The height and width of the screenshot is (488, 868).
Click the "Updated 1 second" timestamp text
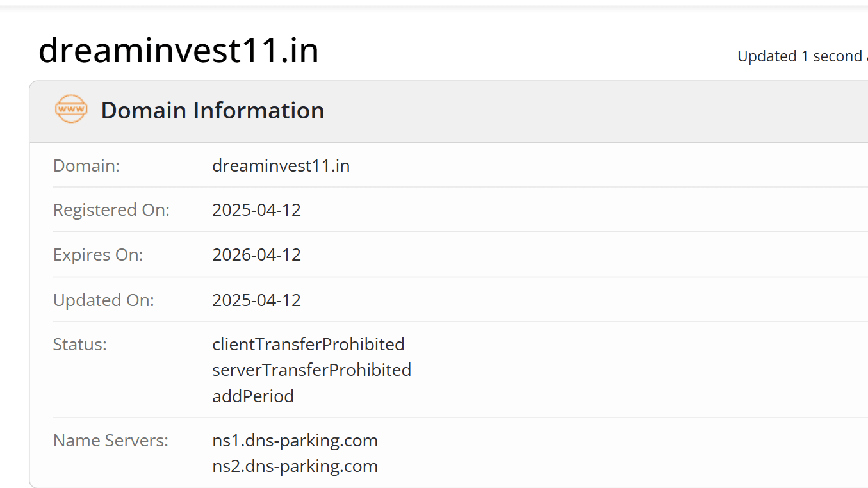tap(802, 56)
